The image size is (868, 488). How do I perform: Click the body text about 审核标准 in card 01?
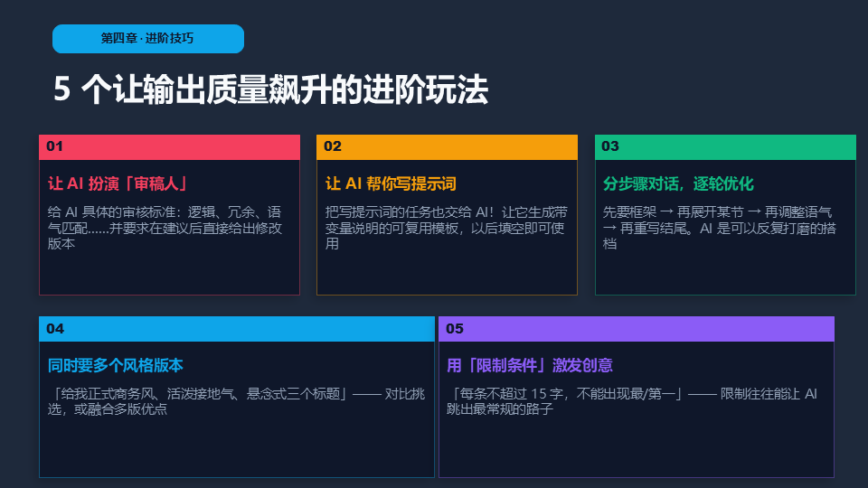165,228
